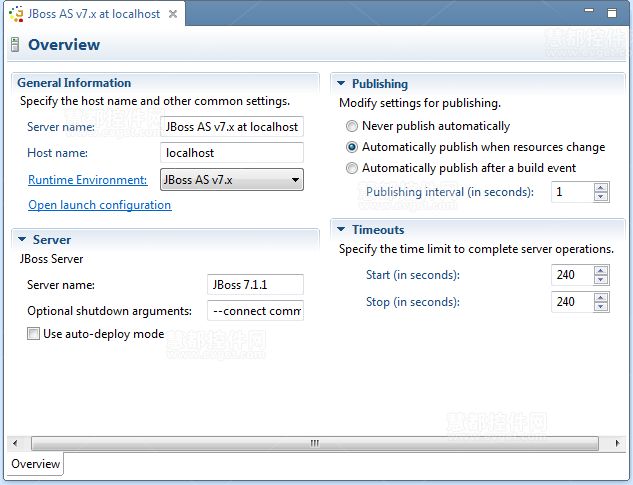Click the General Information heading
The height and width of the screenshot is (485, 633).
tap(74, 83)
